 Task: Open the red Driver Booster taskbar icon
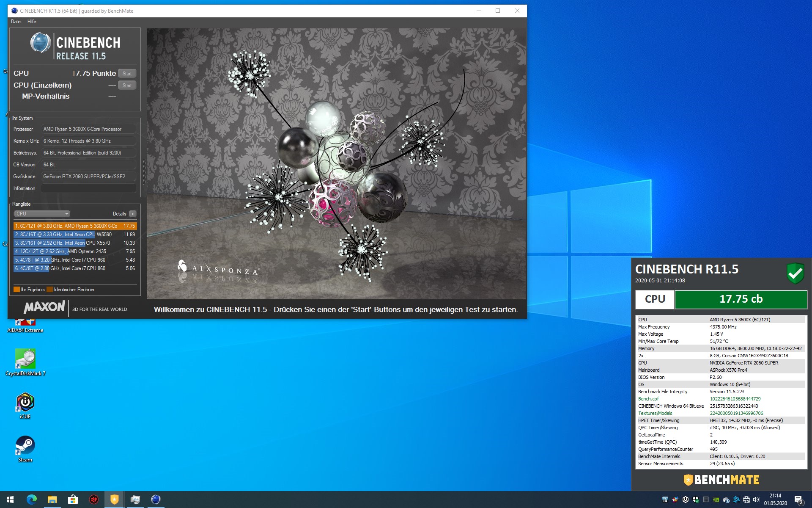pyautogui.click(x=93, y=500)
